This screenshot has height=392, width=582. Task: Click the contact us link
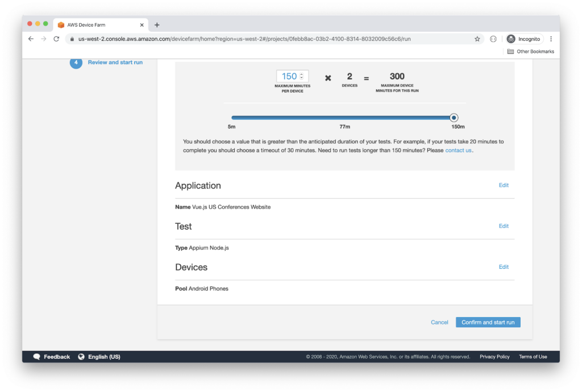click(458, 151)
